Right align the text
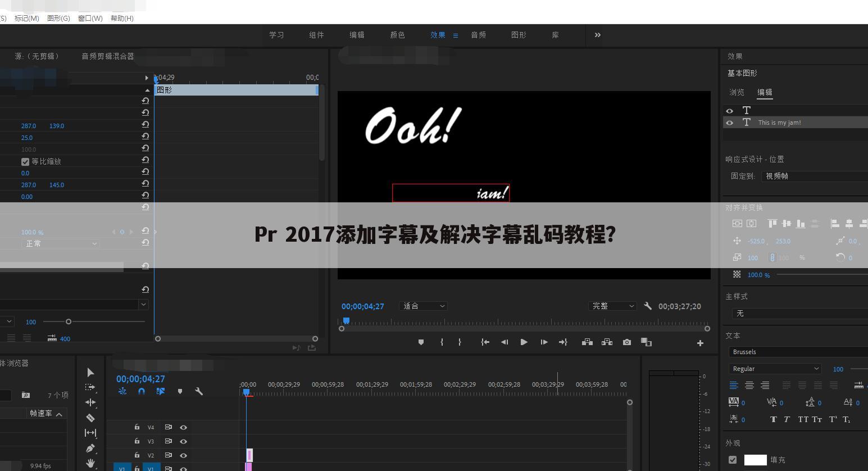The height and width of the screenshot is (471, 868). click(x=765, y=386)
